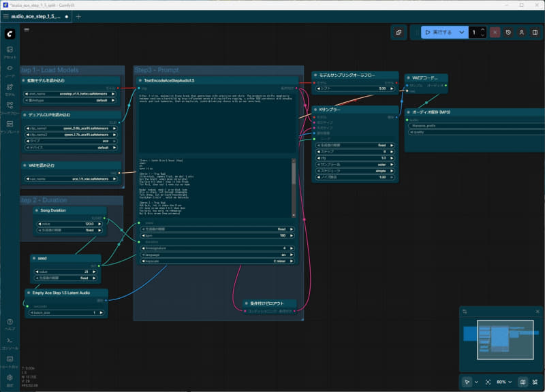Add a new workflow tab
545x392 pixels.
pyautogui.click(x=78, y=16)
